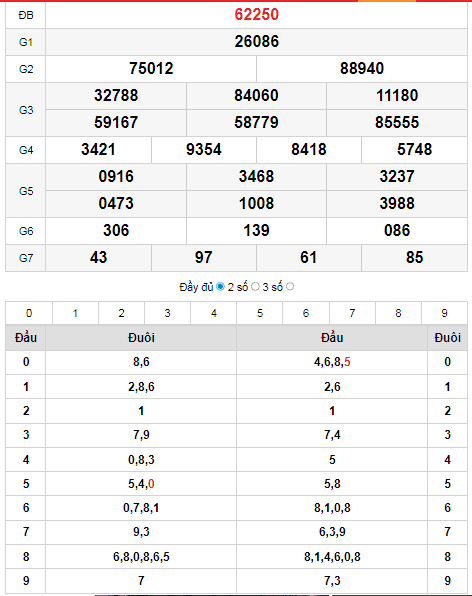Click digit 1 in the 0–9 filter row
472x596 pixels.
coord(75,313)
